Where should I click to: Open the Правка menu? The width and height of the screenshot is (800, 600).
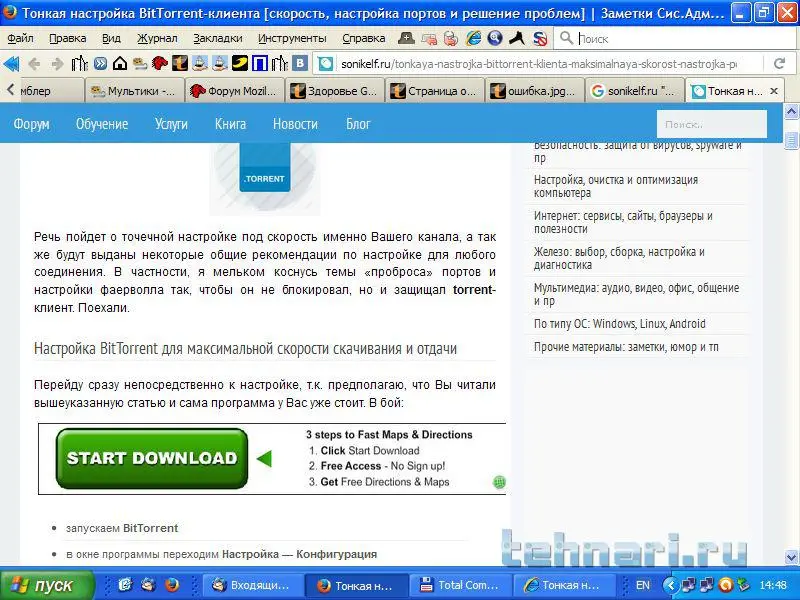pyautogui.click(x=67, y=38)
